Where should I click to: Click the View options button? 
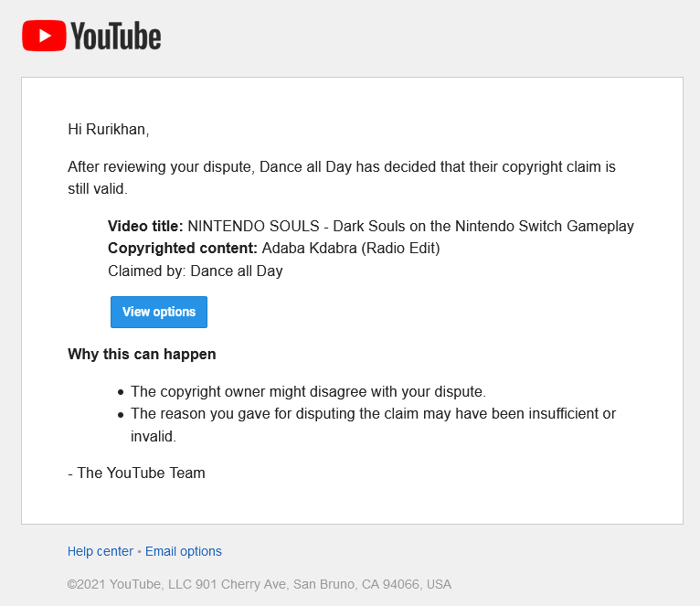click(159, 312)
